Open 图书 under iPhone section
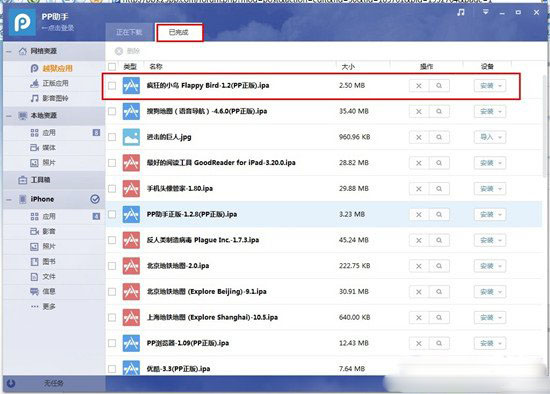Image resolution: width=550 pixels, height=394 pixels. (49, 262)
